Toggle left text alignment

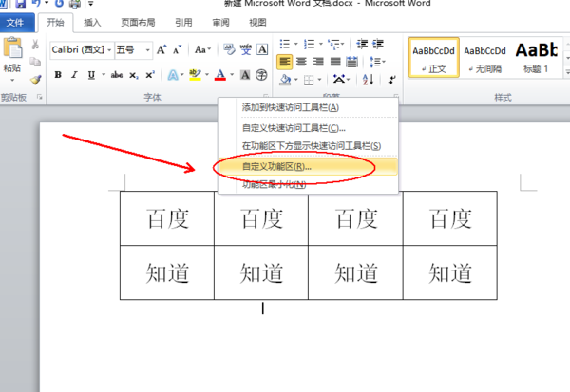point(285,62)
